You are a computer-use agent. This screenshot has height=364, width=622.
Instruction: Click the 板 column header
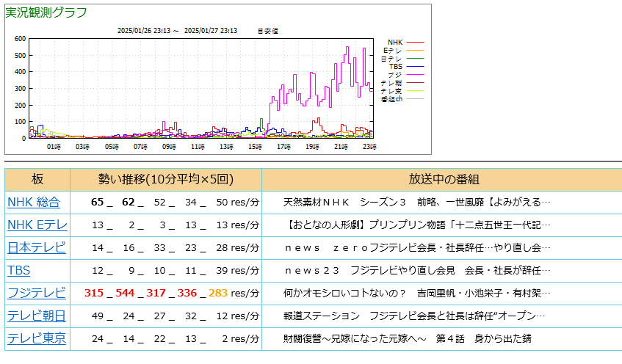tap(37, 179)
